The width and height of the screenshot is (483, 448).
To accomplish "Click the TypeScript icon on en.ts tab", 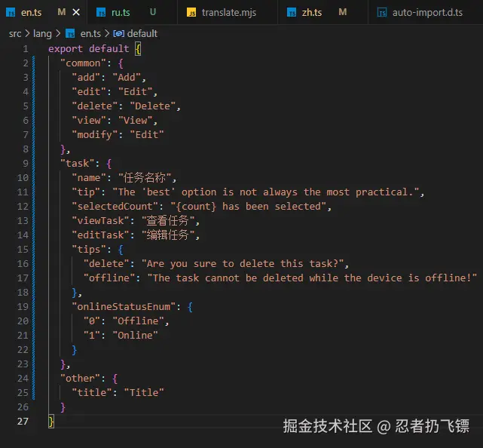I will tap(11, 12).
